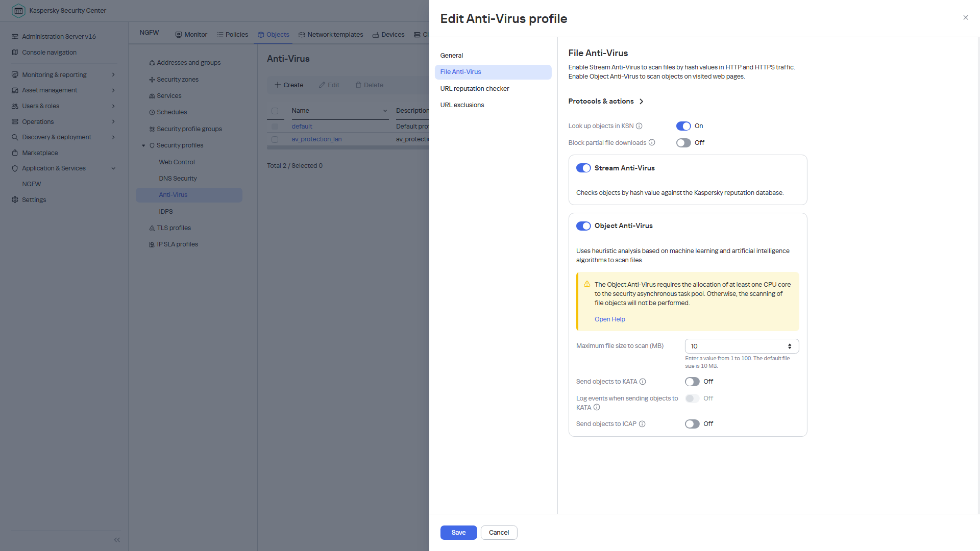Click the Devices icon in top navigation
The width and height of the screenshot is (980, 551).
click(376, 35)
